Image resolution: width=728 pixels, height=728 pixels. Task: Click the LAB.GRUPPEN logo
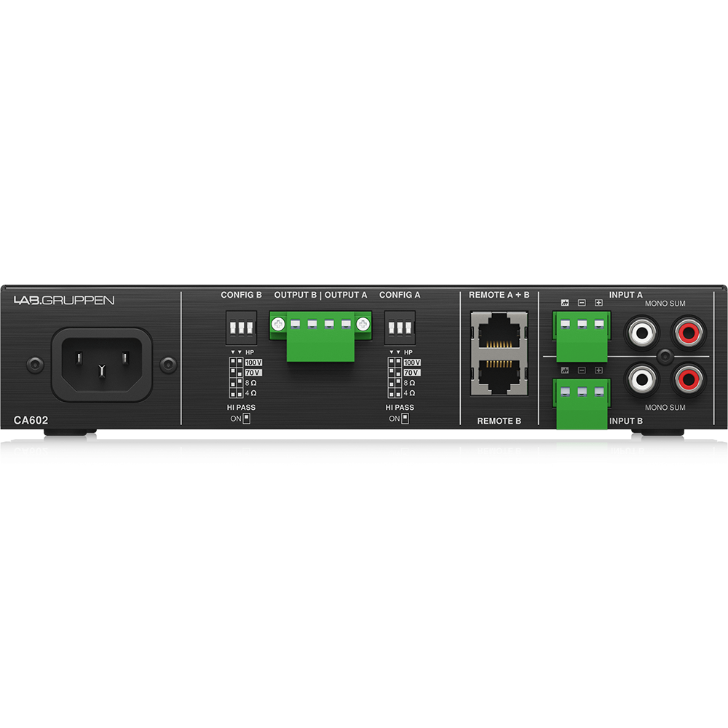tap(64, 300)
